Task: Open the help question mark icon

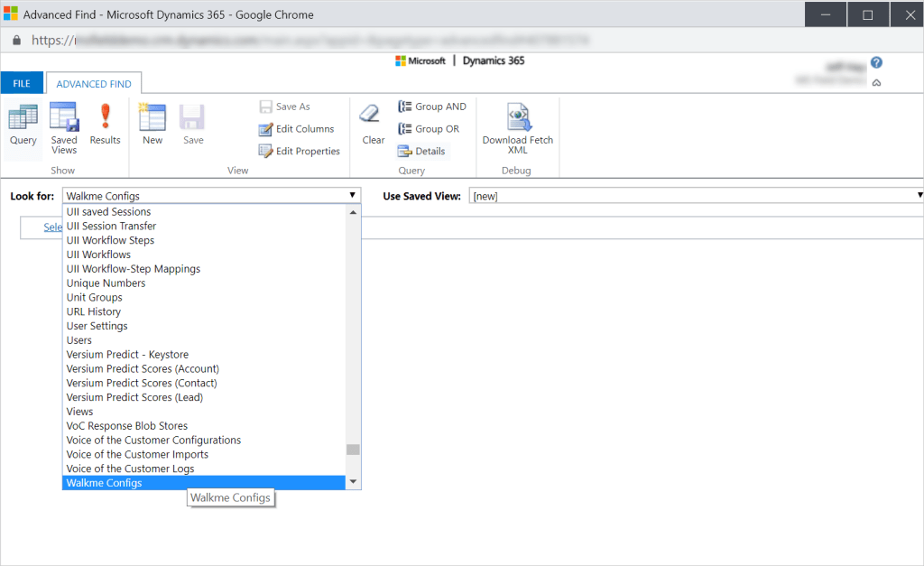Action: pos(876,63)
